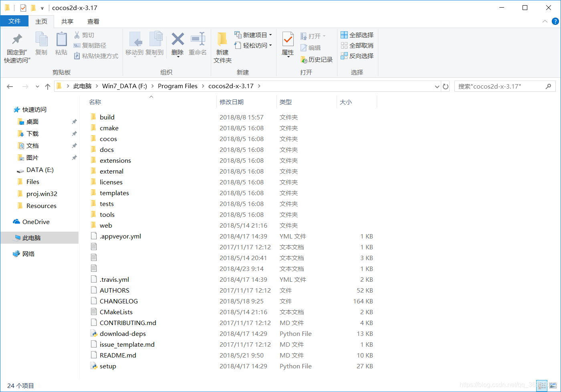Open the Quick Access Toolbar customize dropdown
This screenshot has width=561, height=392.
point(42,8)
